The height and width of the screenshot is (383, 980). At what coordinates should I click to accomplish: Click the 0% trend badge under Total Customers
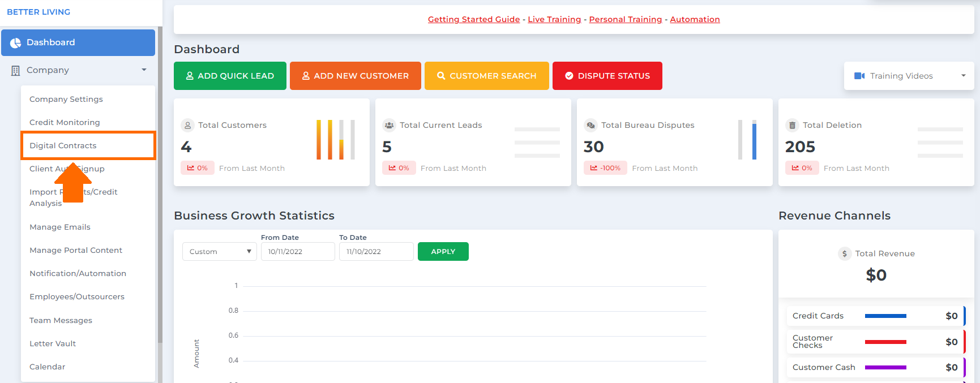click(x=197, y=168)
